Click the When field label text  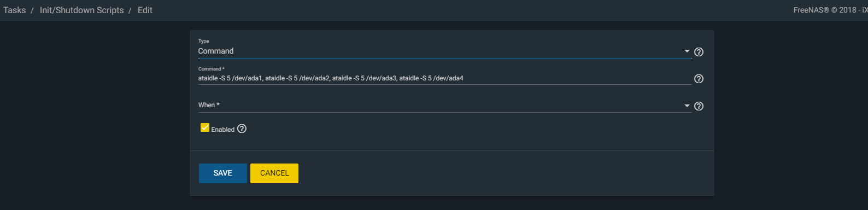pos(209,105)
